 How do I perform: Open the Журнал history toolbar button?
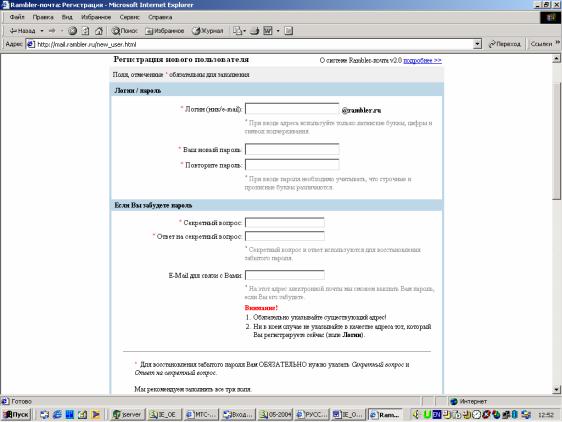208,31
